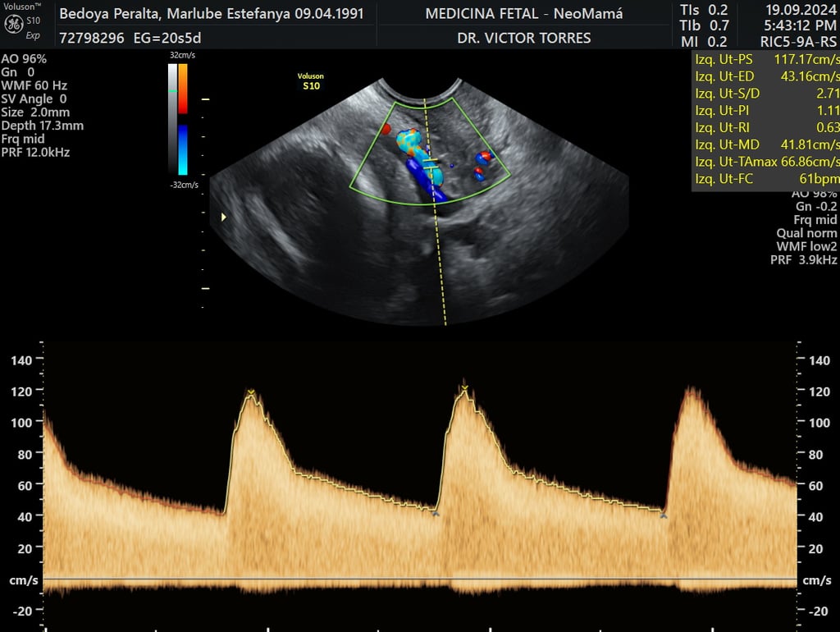Click the AO 96% parameter on left

(24, 59)
